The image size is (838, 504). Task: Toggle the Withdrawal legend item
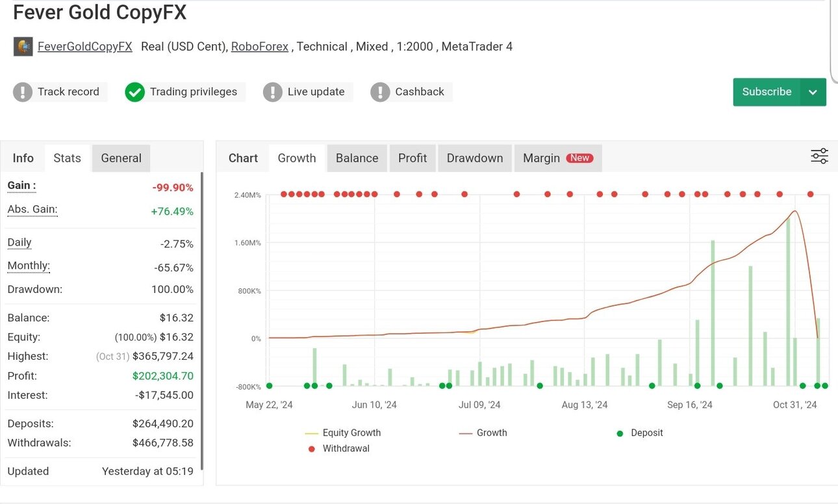pyautogui.click(x=338, y=448)
